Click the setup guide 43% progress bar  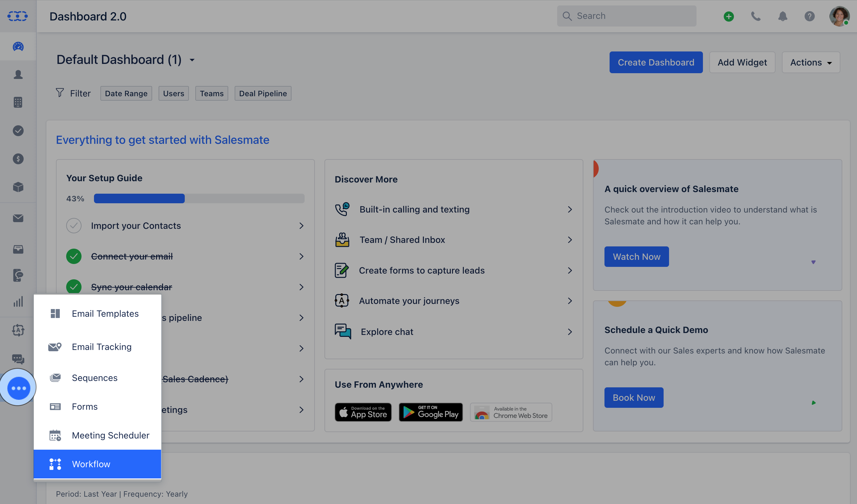click(199, 198)
